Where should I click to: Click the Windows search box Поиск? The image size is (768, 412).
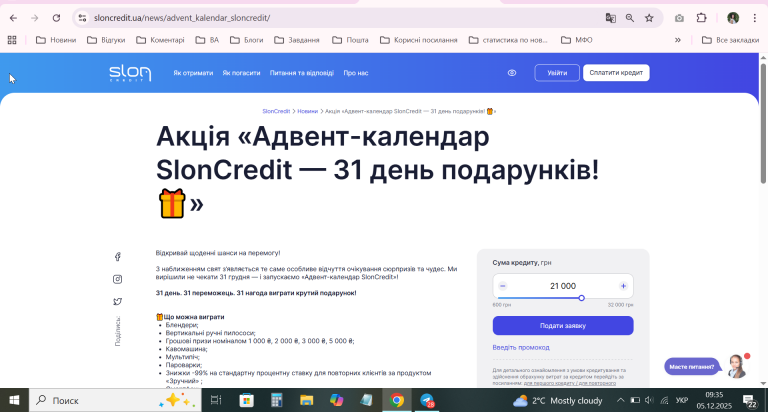tap(115, 400)
